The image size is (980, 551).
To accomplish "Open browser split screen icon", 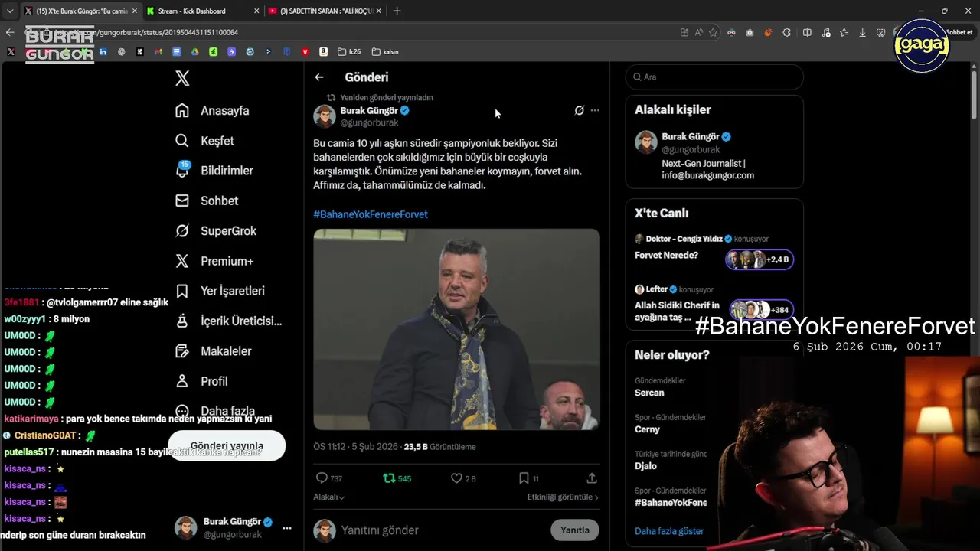I will click(x=807, y=33).
